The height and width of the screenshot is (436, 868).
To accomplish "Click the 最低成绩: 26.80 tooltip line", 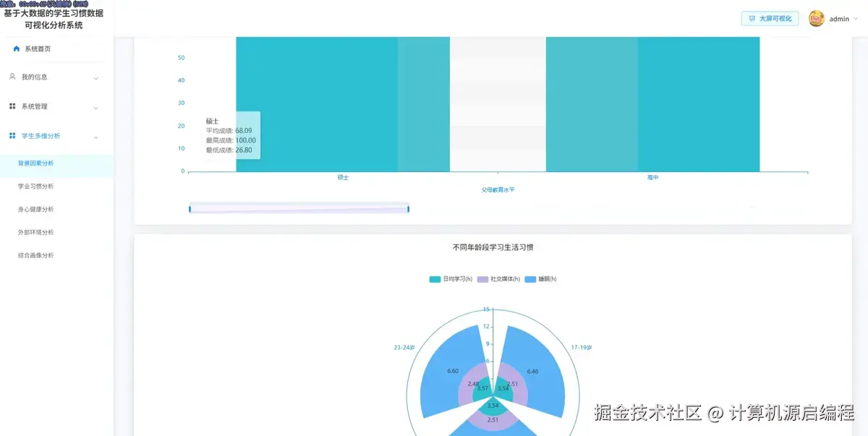I will (229, 150).
